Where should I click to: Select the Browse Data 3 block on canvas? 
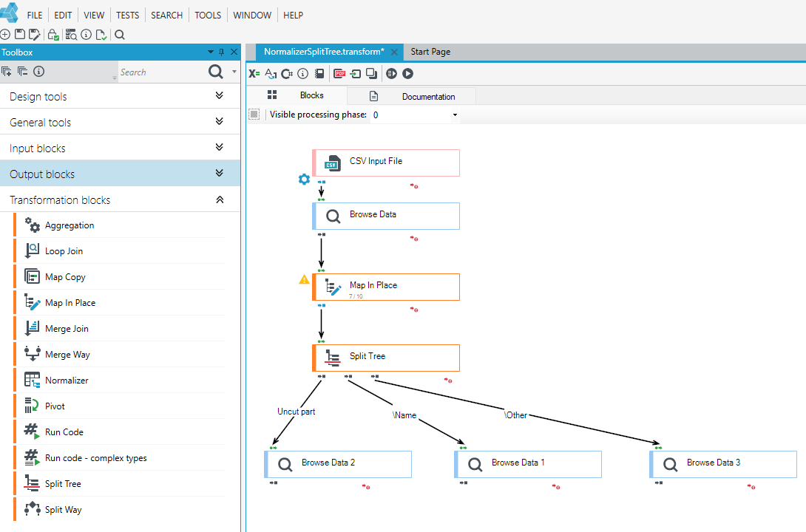pyautogui.click(x=723, y=464)
